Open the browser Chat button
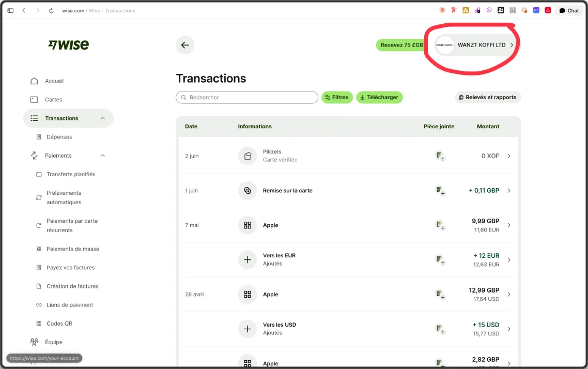 pos(569,10)
